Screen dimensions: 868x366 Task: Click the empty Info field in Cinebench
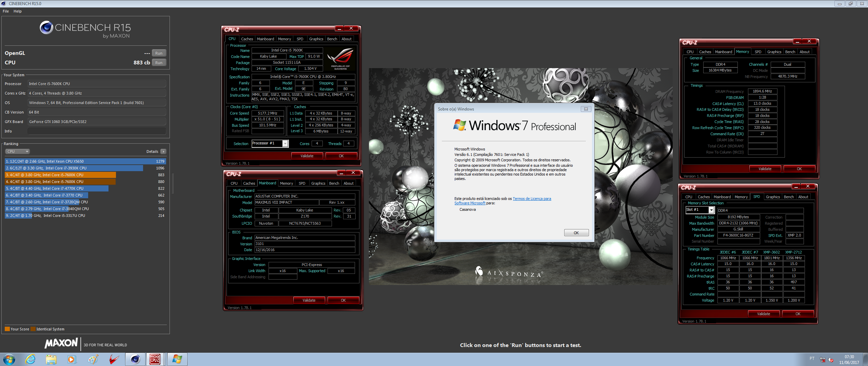point(97,131)
